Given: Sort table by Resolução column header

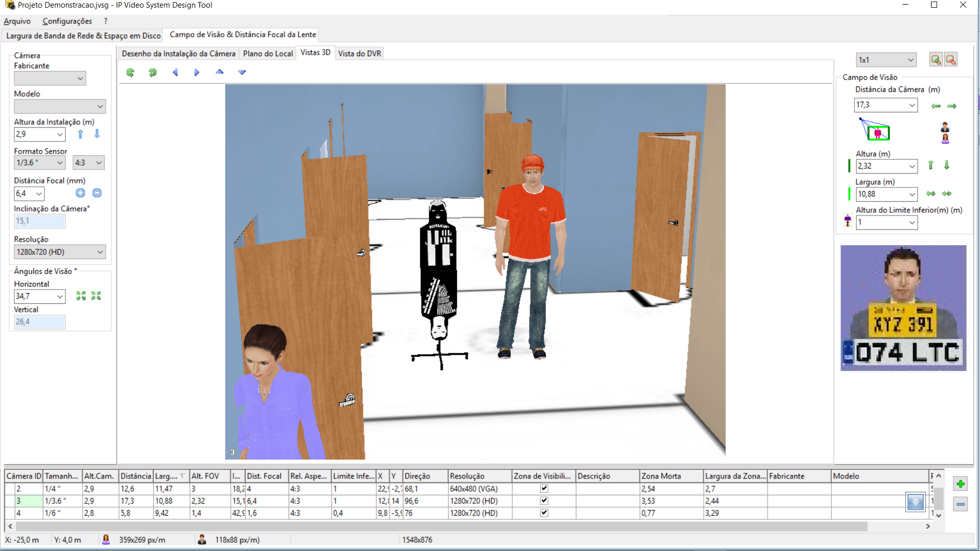Looking at the screenshot, I should 479,476.
